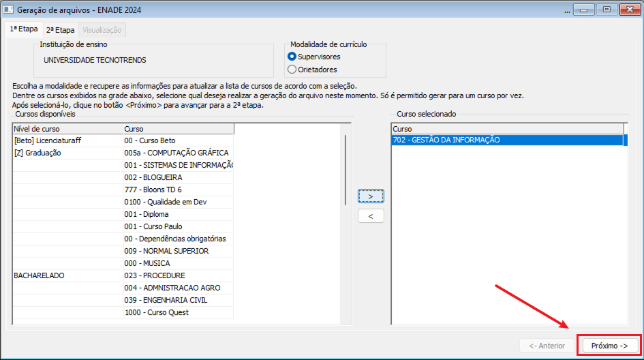Close the Geração de arquivos window

pyautogui.click(x=630, y=10)
